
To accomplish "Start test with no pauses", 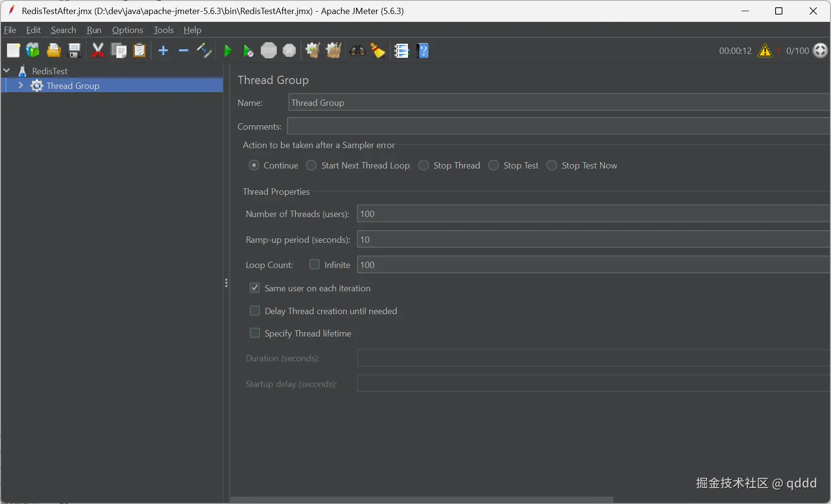I will 248,50.
